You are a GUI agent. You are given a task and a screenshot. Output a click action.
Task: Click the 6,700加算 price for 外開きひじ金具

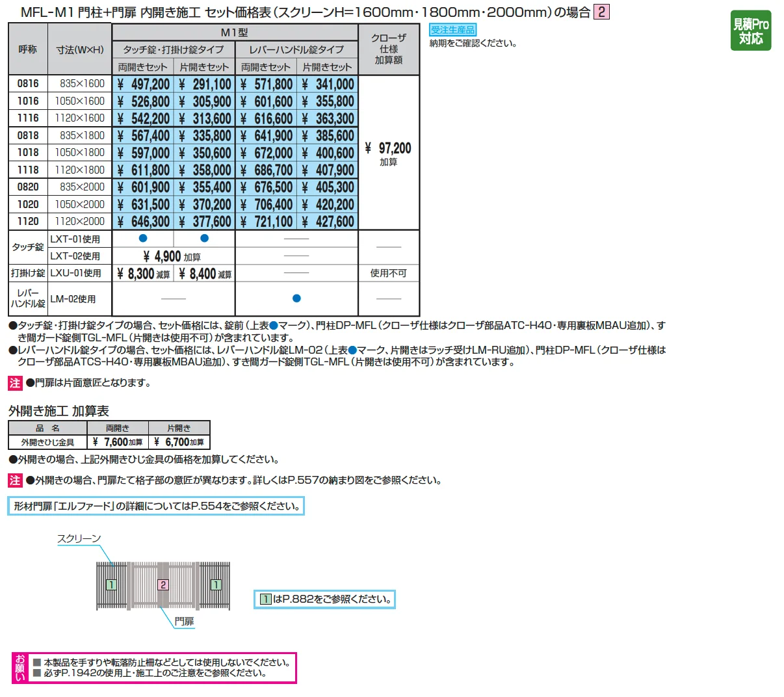[x=179, y=442]
